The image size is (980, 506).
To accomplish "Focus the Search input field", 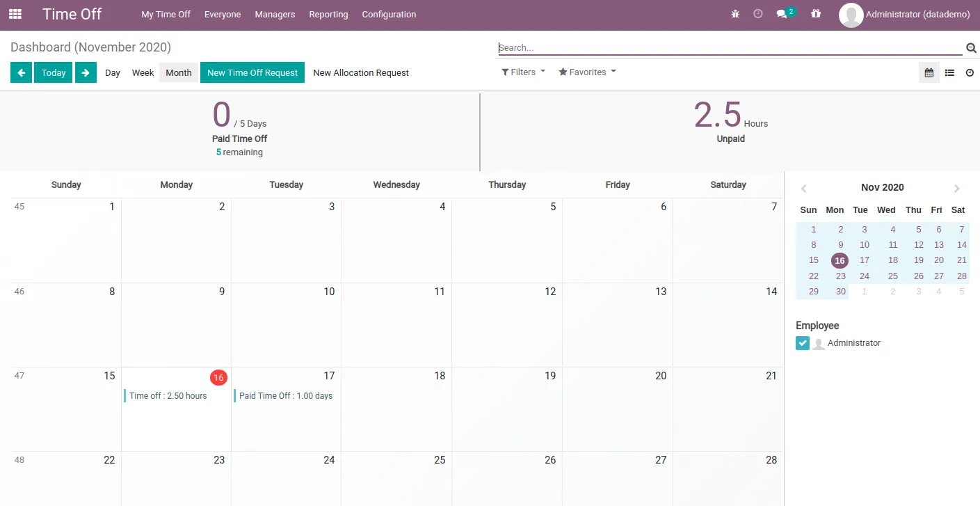I will (730, 48).
